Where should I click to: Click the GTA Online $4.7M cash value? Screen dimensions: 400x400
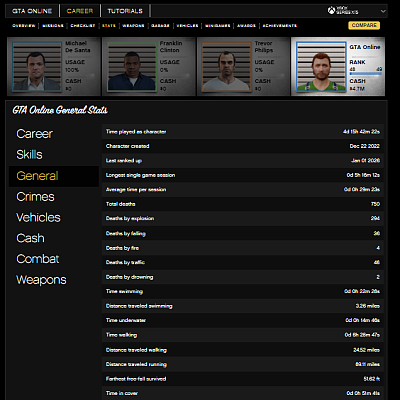pos(357,89)
